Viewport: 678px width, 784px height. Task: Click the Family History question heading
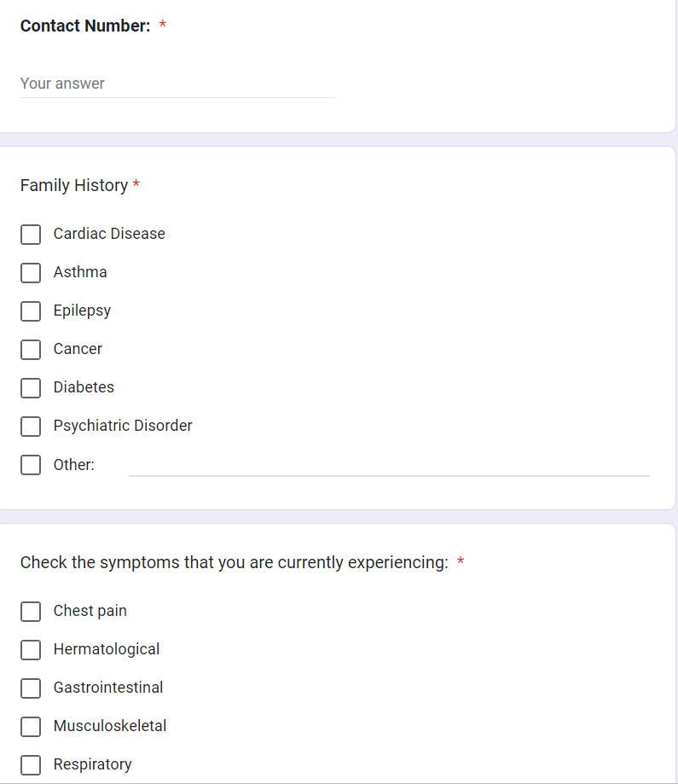74,185
